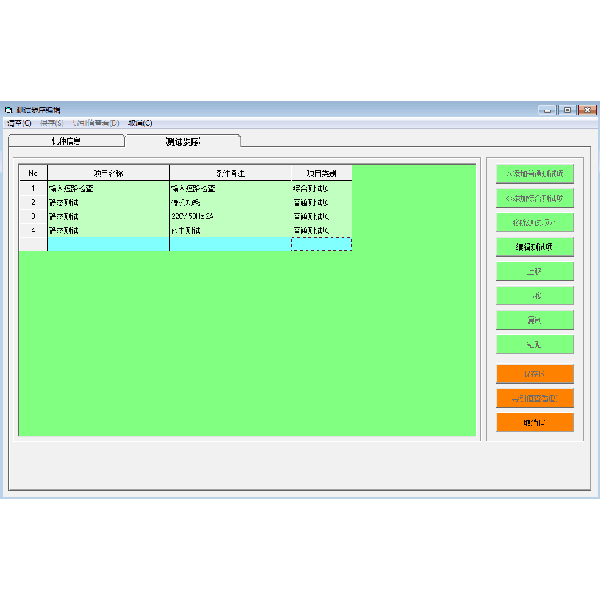The height and width of the screenshot is (600, 600).
Task: Click the application icon in the title bar
Action: [x=8, y=110]
